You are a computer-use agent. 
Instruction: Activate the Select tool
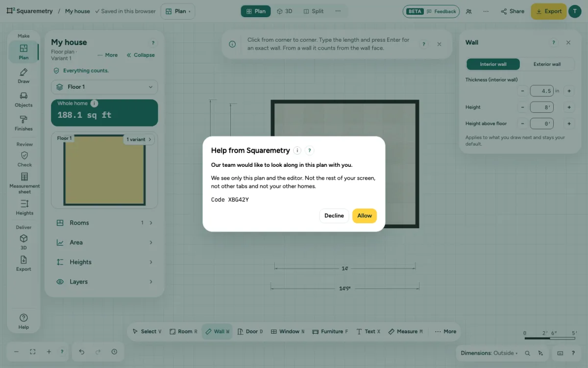tap(147, 332)
